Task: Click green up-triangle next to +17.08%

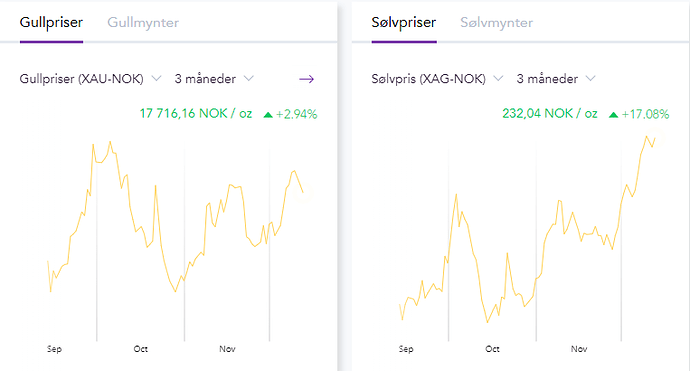Action: click(613, 115)
